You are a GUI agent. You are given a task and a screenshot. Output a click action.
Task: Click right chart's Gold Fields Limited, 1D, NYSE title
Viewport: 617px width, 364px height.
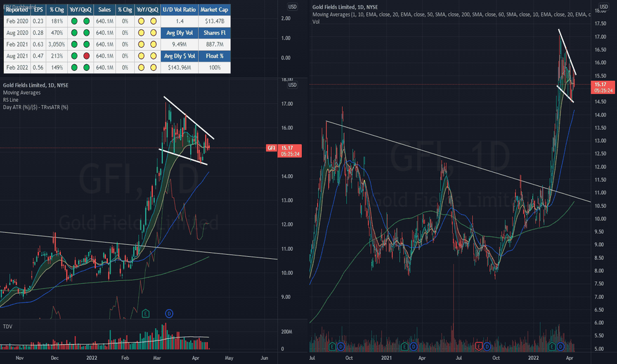[x=345, y=7]
